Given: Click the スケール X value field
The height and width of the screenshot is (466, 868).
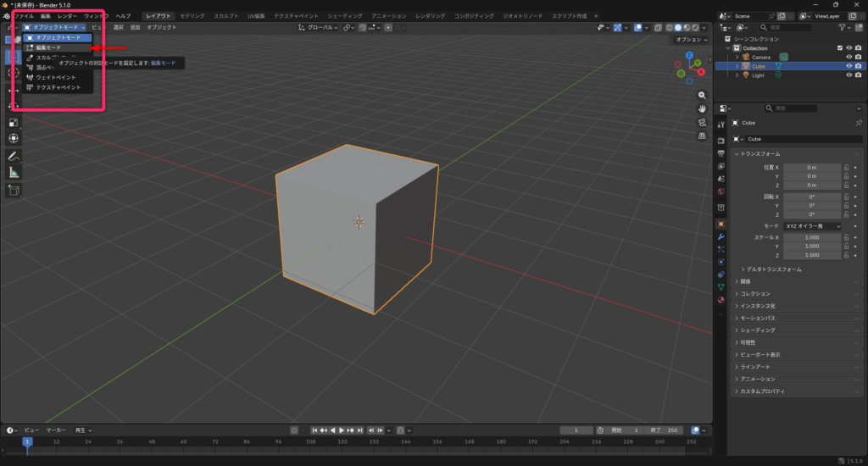Looking at the screenshot, I should click(x=812, y=237).
